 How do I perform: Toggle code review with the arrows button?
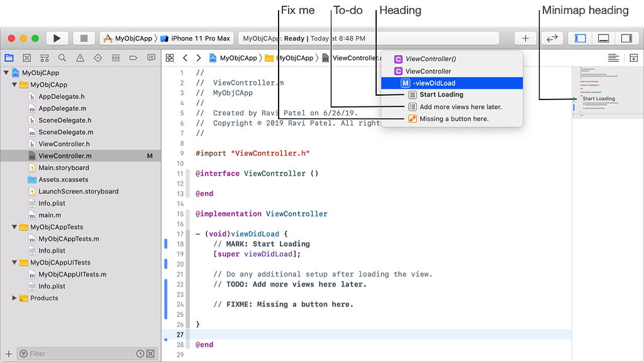(552, 38)
